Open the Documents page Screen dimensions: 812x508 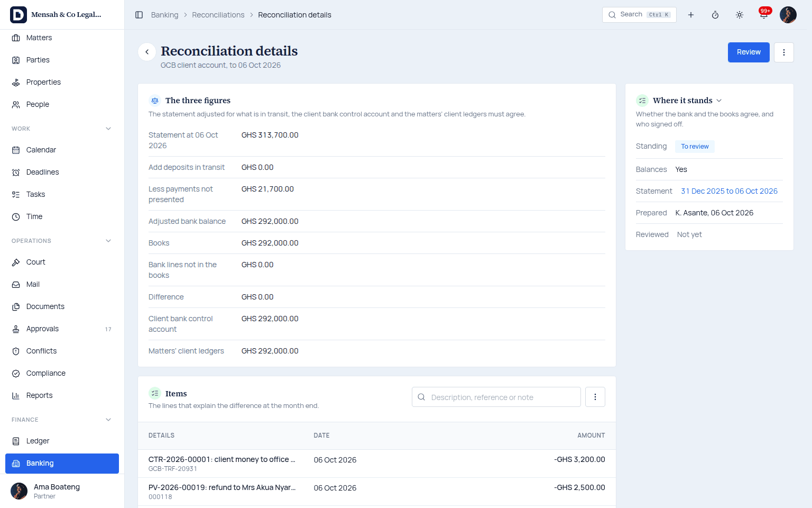[x=62, y=306]
